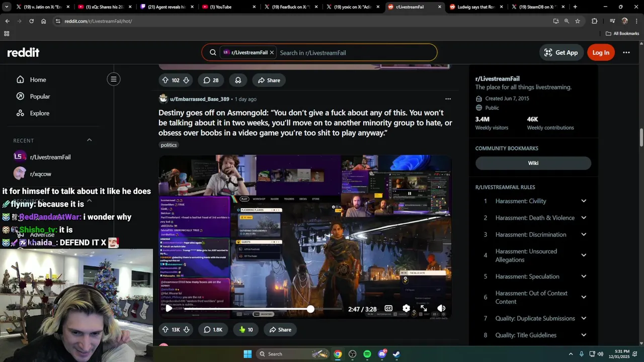Open the browser home page
The image size is (644, 362).
(44, 21)
